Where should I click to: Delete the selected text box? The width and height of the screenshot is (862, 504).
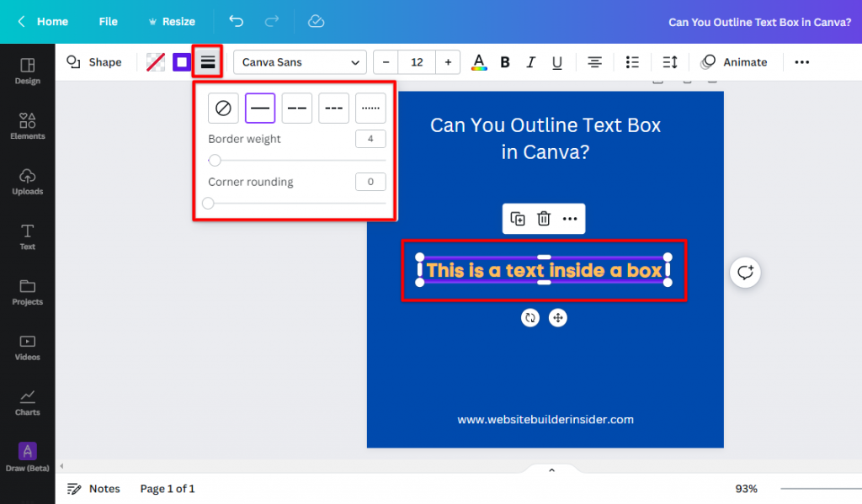click(543, 218)
